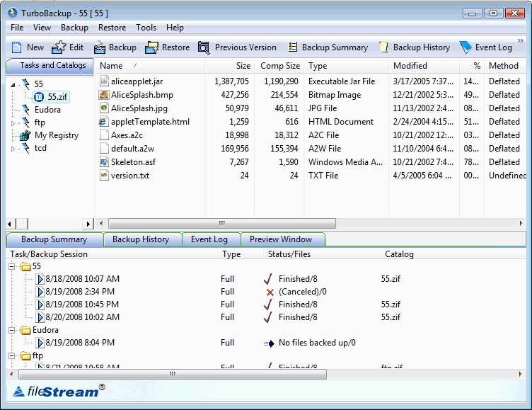
Task: Click the Eudora folder icon in Backup Summary
Action: tap(25, 330)
